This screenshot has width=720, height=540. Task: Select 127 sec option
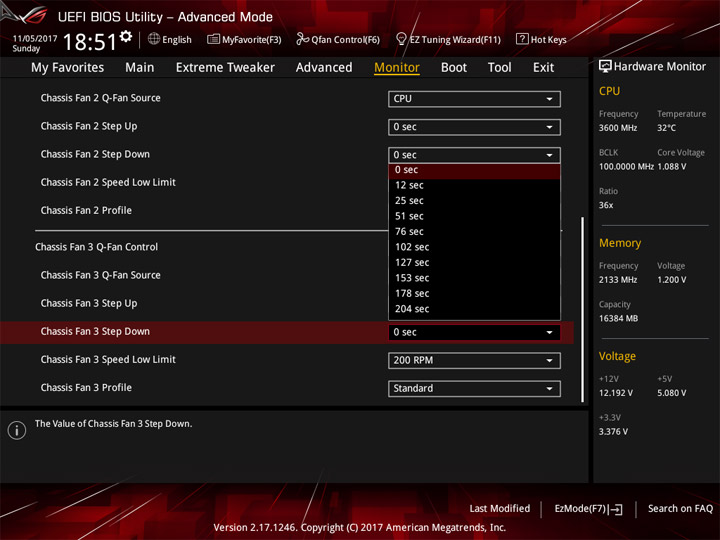[474, 263]
